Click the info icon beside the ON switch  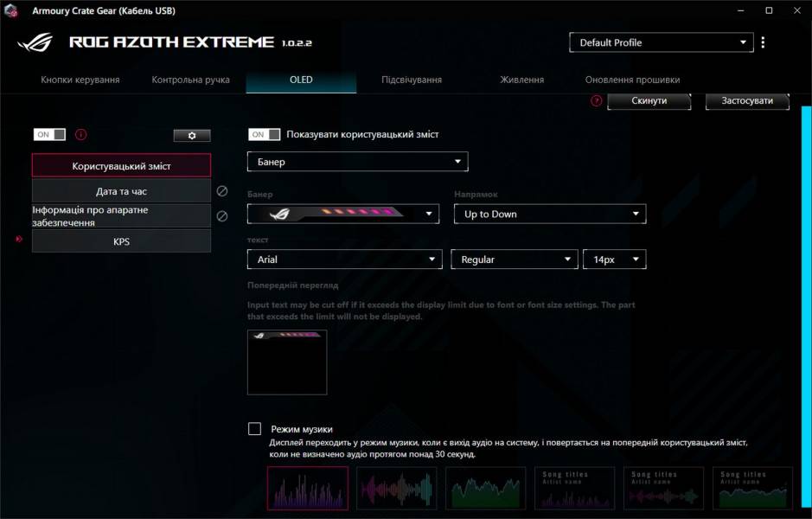point(80,135)
